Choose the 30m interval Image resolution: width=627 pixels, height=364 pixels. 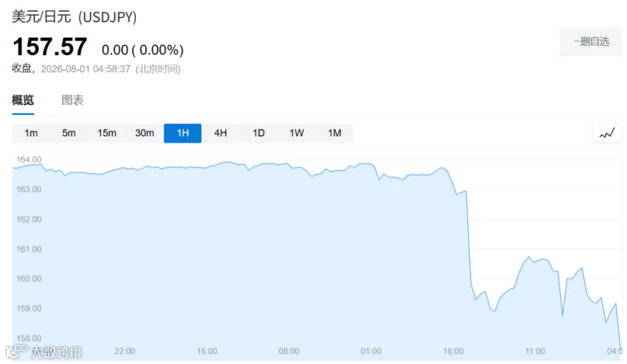144,133
